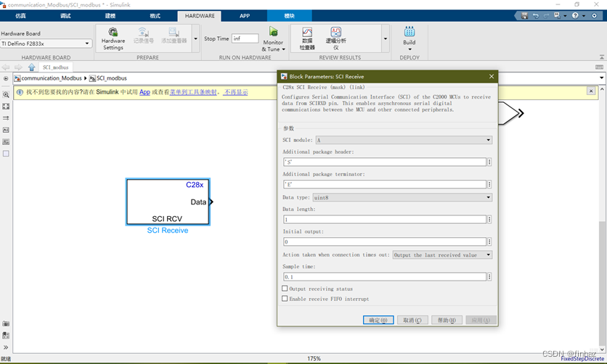Switch to the 仿真 (Simulation) tab

coord(21,16)
